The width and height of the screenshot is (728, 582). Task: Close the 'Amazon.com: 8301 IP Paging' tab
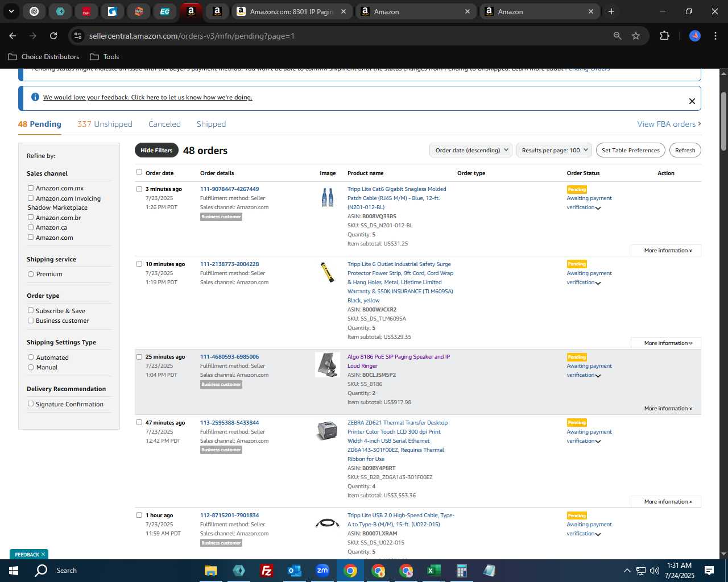[x=344, y=11]
